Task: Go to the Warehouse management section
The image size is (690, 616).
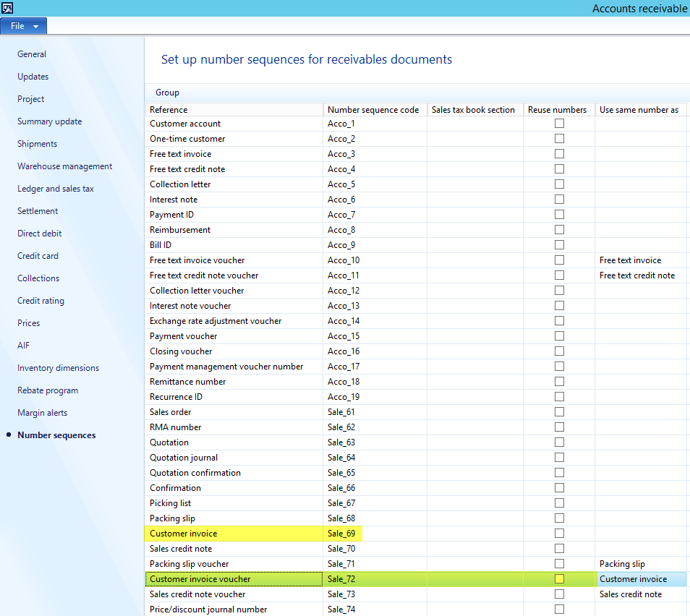Action: [x=65, y=166]
